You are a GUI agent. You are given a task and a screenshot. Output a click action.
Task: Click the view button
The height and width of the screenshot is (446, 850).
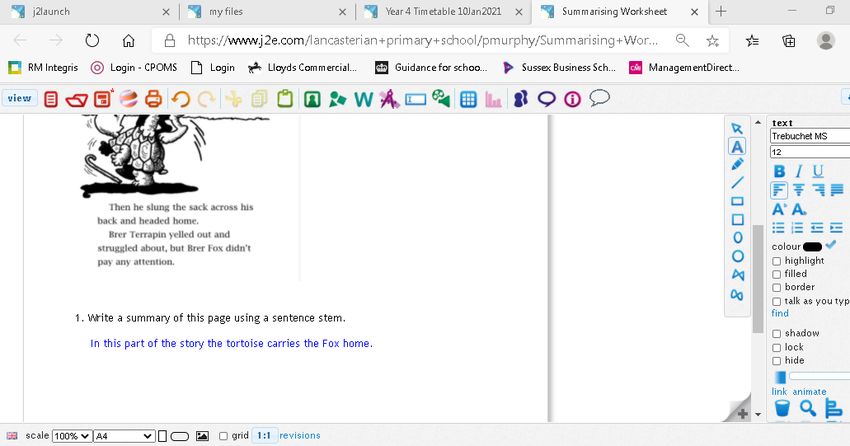pyautogui.click(x=20, y=98)
